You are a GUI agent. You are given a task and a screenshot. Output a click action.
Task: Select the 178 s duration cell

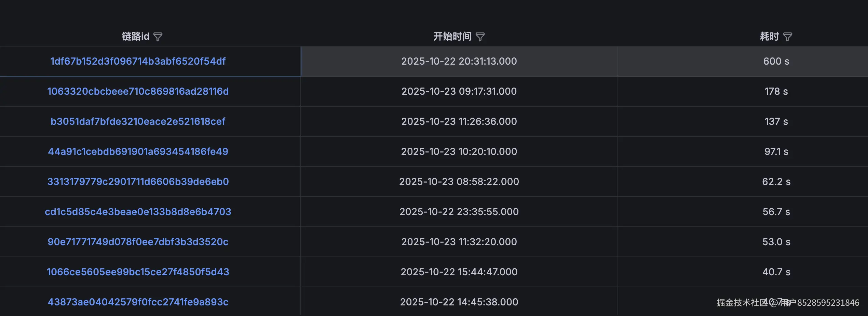pos(776,91)
